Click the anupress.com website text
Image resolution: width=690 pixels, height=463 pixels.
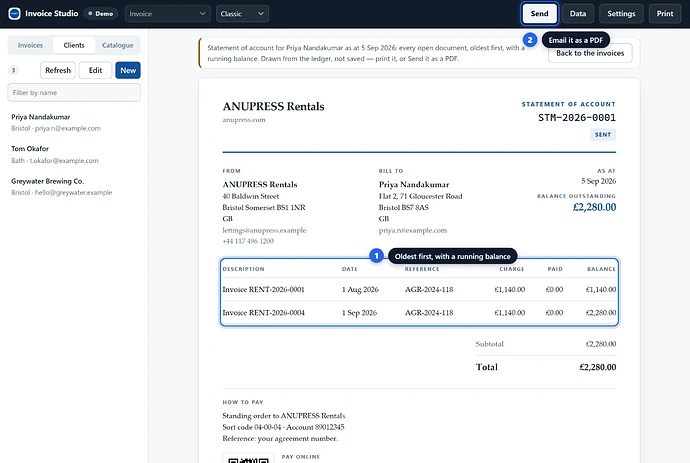point(244,120)
